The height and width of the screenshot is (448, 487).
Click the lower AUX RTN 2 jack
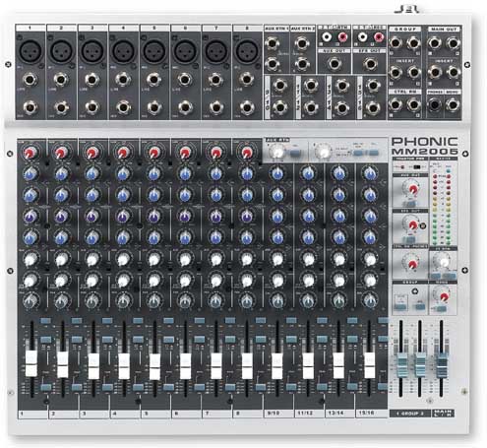[x=301, y=64]
